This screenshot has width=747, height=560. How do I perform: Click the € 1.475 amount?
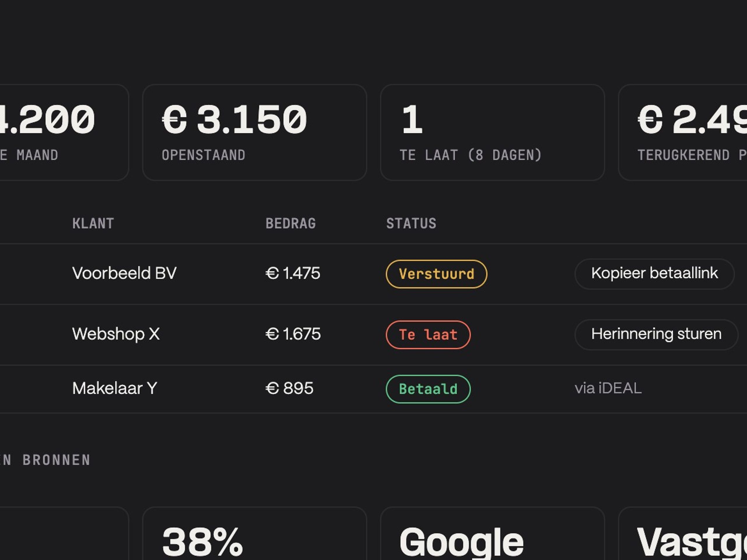[x=293, y=273]
